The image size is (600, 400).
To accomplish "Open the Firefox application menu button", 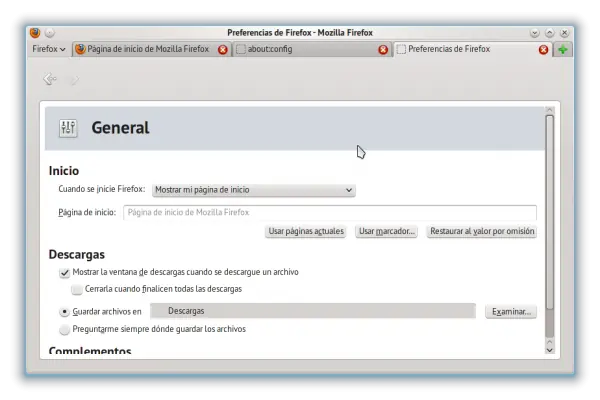I will coord(48,49).
